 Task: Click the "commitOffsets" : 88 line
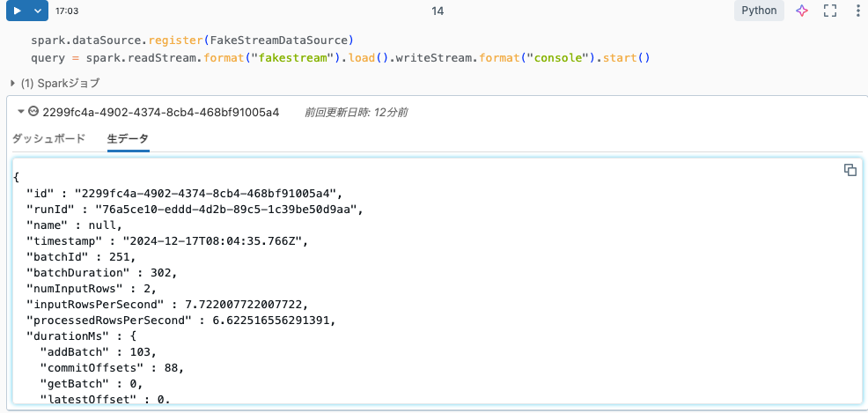pyautogui.click(x=111, y=367)
